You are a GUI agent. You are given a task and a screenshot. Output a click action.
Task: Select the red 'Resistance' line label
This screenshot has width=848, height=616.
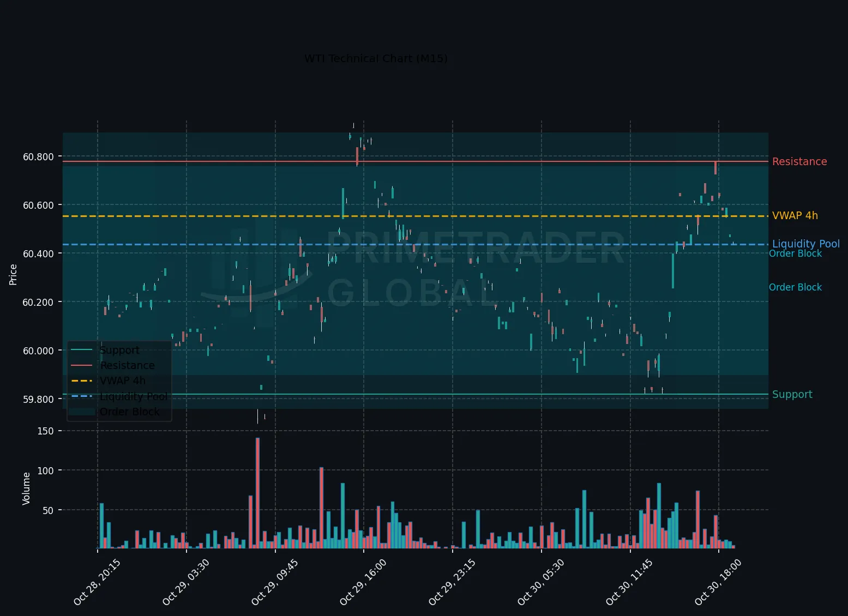(799, 161)
